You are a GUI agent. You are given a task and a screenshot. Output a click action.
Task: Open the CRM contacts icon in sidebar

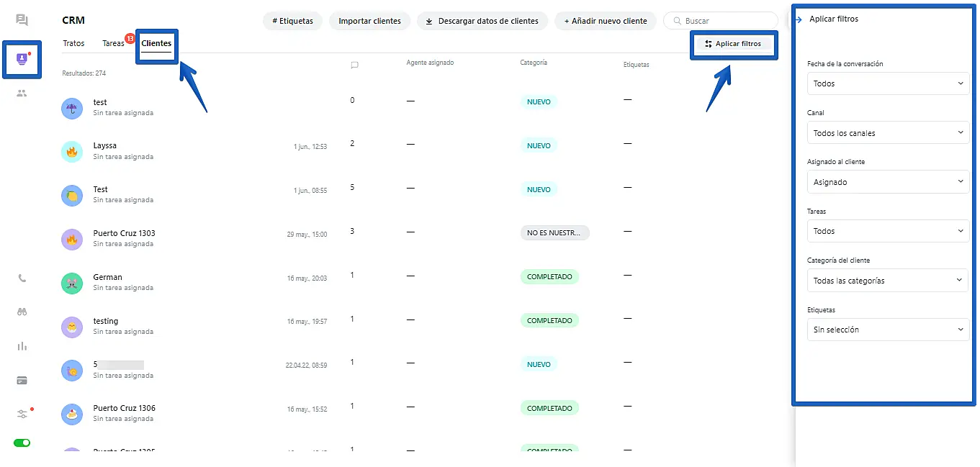(22, 59)
